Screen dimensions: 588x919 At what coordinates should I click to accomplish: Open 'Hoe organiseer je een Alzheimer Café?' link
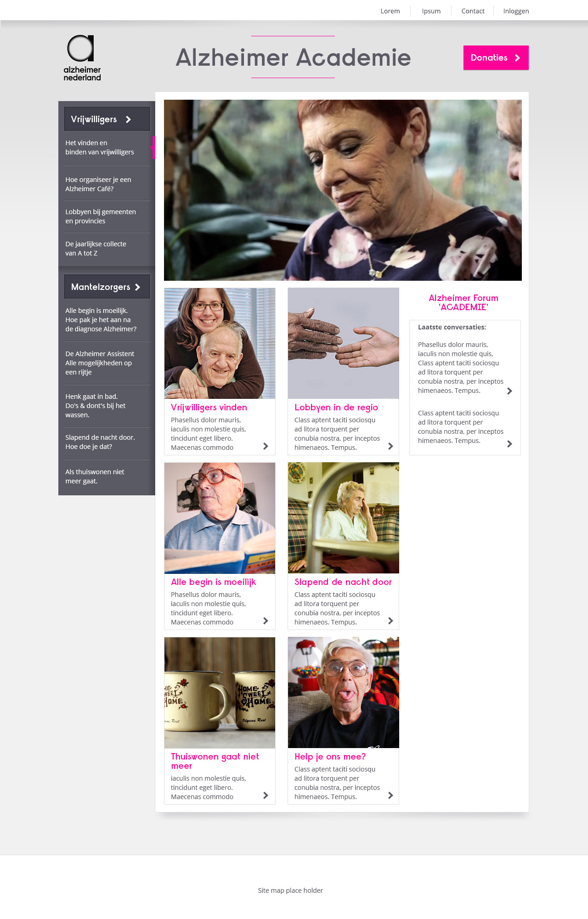pyautogui.click(x=98, y=184)
